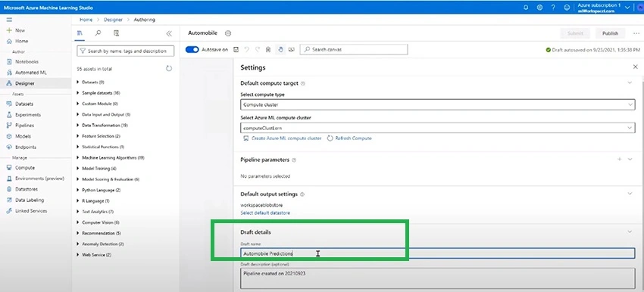Toggle the Autosave switch off
The width and height of the screenshot is (644, 292).
(x=192, y=50)
